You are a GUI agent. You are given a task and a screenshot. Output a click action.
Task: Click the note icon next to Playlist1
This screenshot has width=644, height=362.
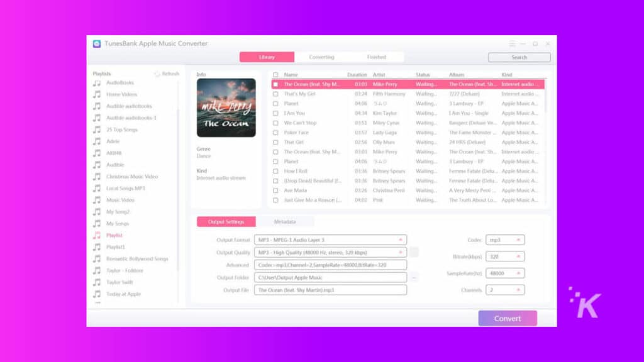point(97,247)
